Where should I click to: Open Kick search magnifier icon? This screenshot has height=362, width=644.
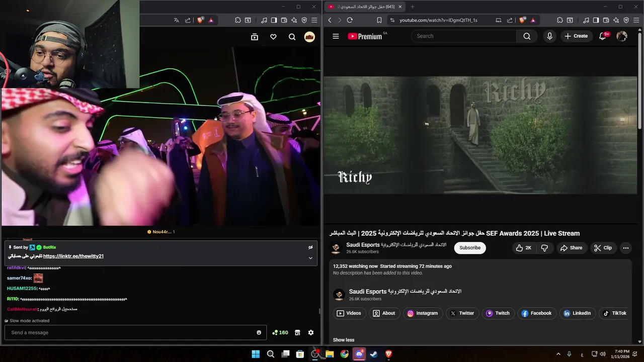(292, 37)
